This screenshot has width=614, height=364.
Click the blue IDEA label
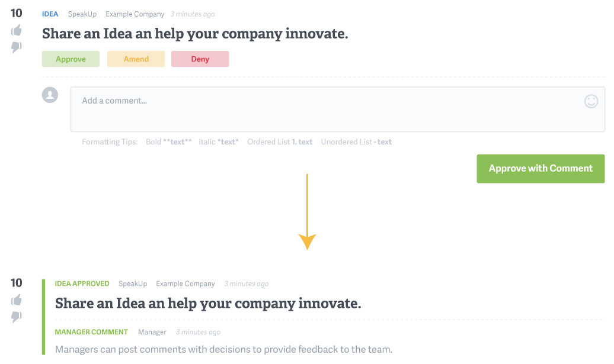click(x=50, y=14)
